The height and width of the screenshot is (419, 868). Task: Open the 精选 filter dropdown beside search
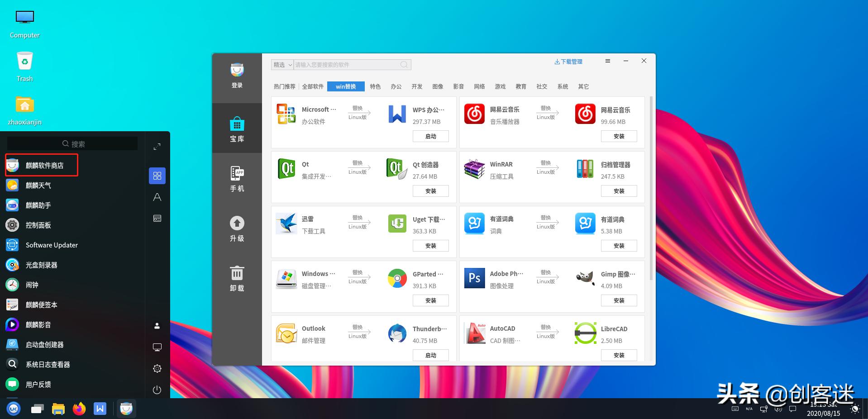tap(281, 64)
